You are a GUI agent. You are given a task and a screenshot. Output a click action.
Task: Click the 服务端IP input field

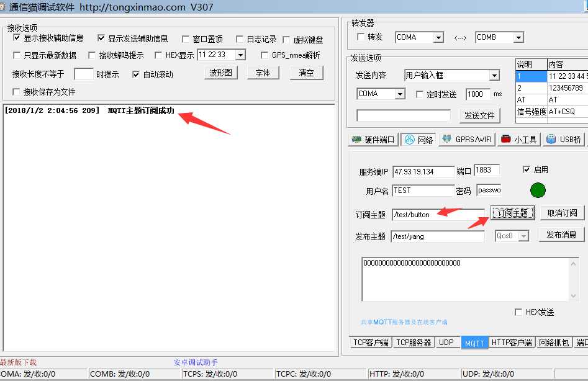[423, 172]
